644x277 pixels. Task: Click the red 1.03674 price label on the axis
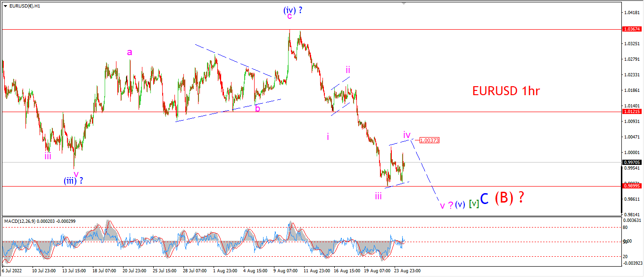631,29
